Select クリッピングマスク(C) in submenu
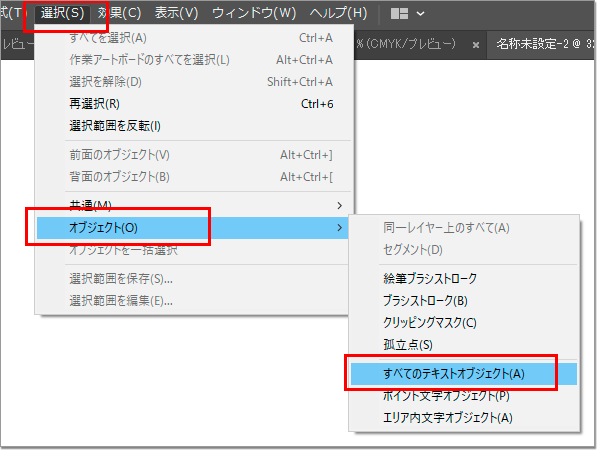The width and height of the screenshot is (607, 459). point(429,322)
